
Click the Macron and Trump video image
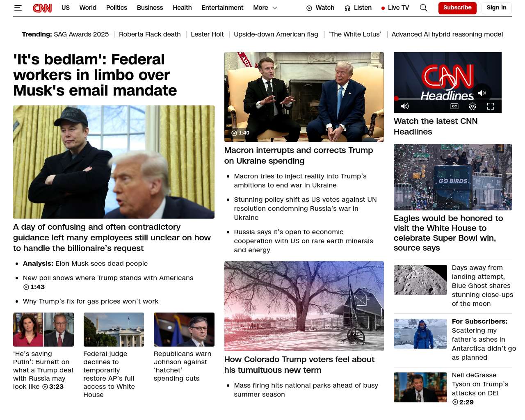click(x=304, y=97)
